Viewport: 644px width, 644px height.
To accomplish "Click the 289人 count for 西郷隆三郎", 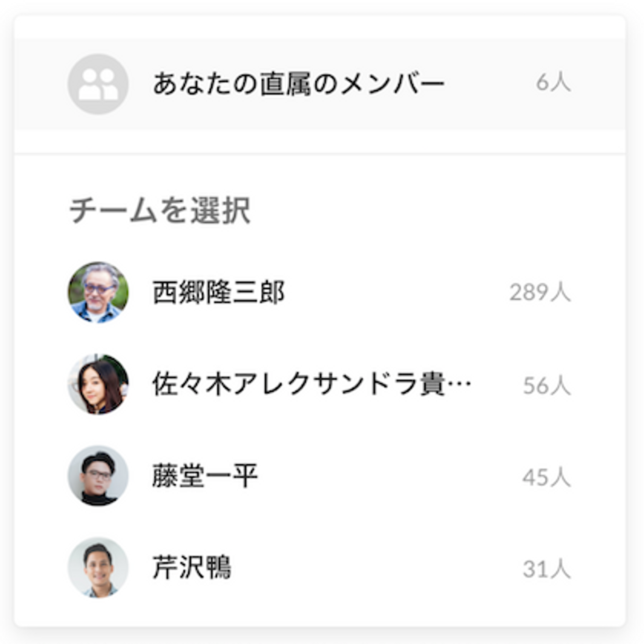I will pyautogui.click(x=540, y=292).
